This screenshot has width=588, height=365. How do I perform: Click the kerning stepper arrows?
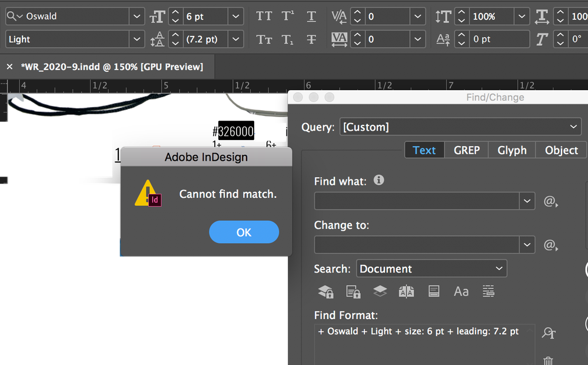click(x=357, y=16)
